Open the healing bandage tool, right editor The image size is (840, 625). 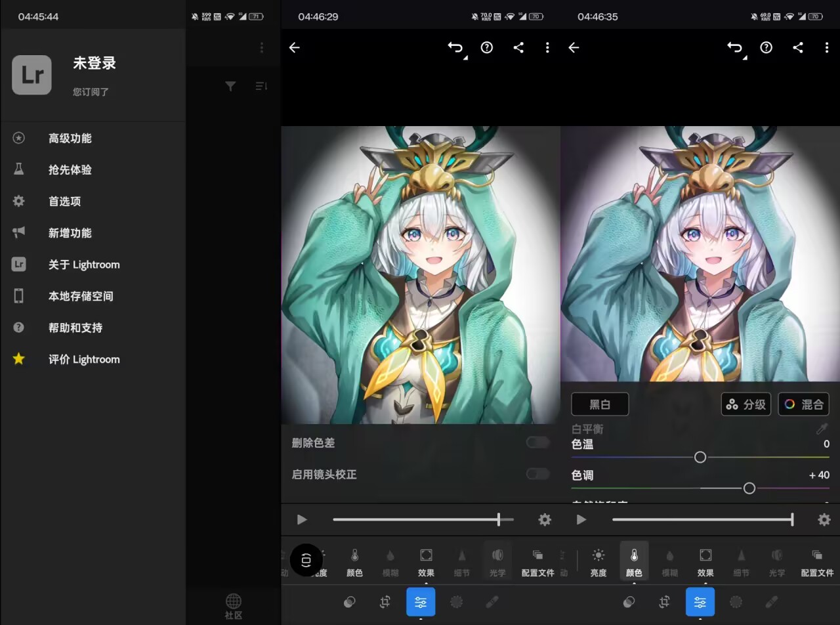point(772,601)
